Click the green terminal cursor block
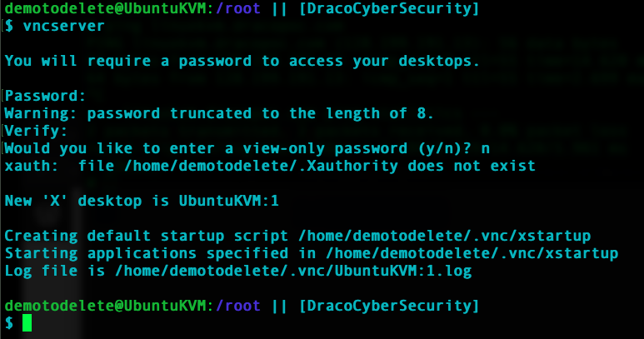This screenshot has width=644, height=339. [27, 322]
